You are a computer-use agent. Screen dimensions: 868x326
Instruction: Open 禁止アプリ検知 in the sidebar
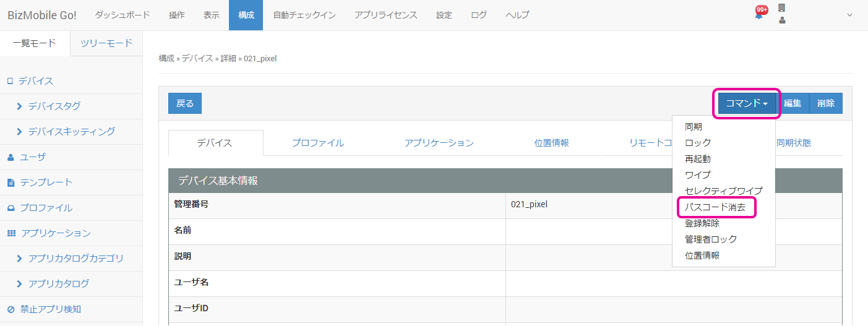(x=50, y=309)
